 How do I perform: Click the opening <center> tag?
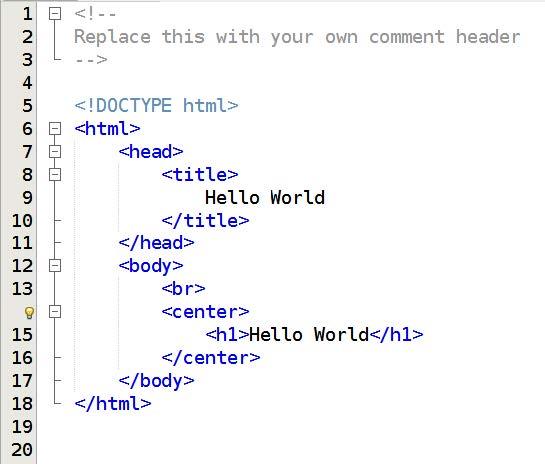click(205, 312)
